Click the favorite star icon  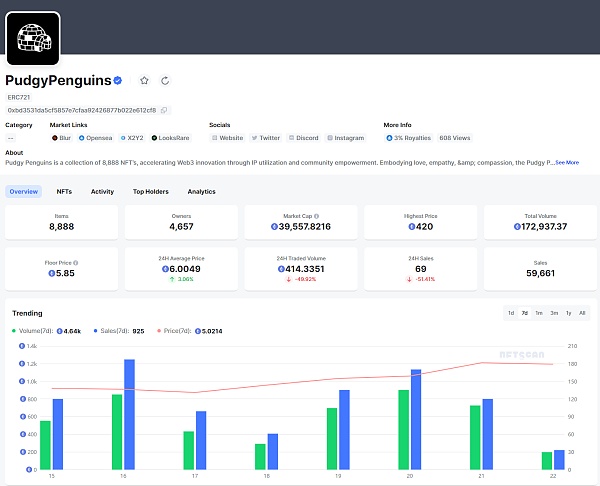(144, 80)
